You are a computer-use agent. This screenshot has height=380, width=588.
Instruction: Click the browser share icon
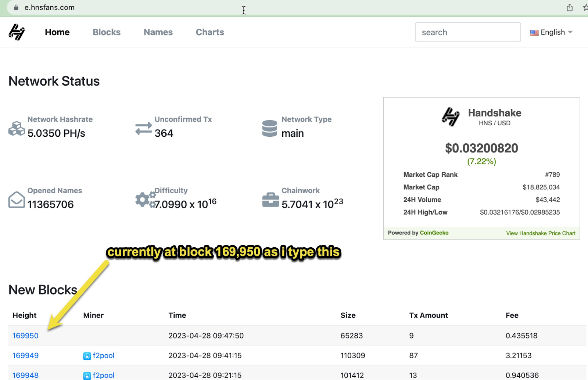point(570,7)
